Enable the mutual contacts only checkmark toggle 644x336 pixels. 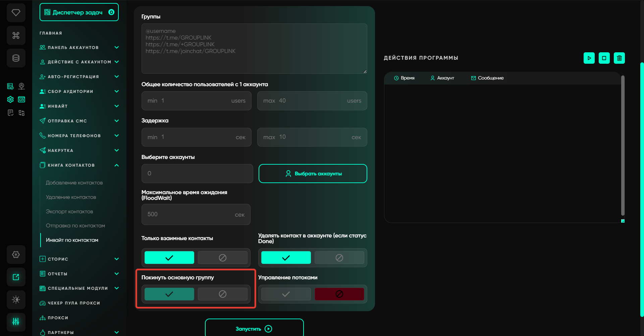click(169, 258)
